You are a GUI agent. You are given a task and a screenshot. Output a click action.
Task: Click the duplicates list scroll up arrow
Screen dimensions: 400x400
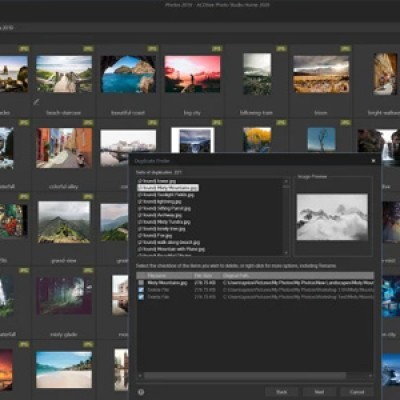point(286,181)
